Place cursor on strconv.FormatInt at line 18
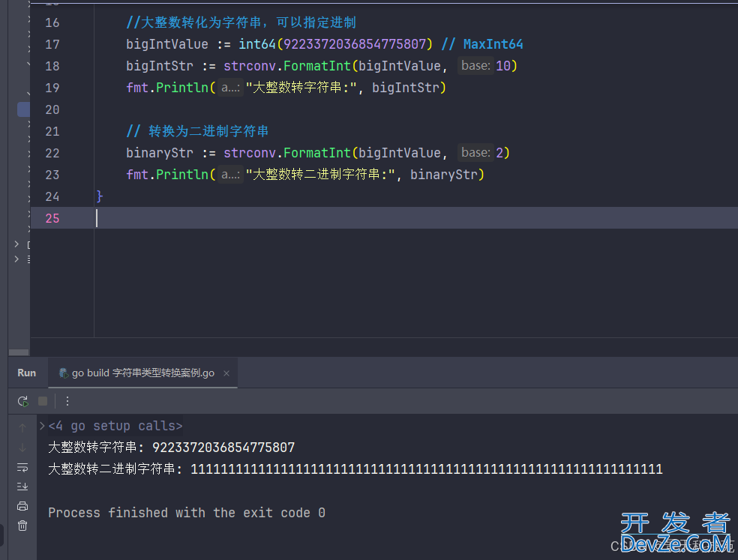The width and height of the screenshot is (738, 560). pos(287,66)
